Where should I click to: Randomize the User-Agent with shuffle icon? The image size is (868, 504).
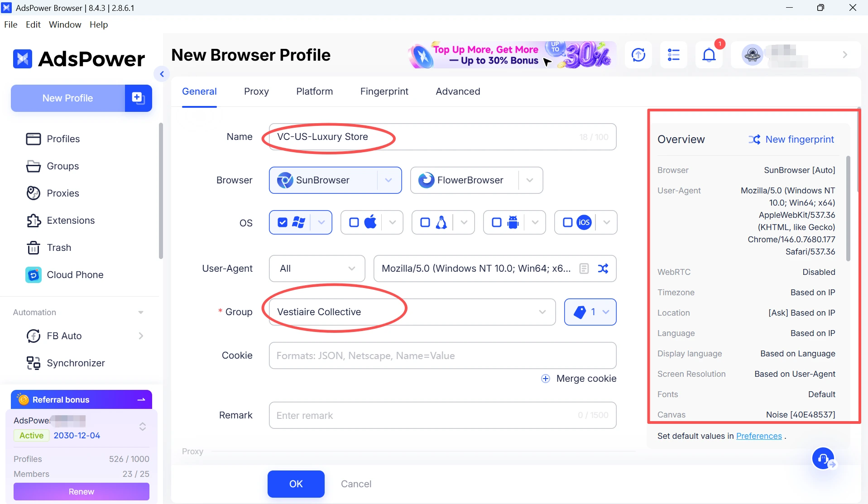[603, 269]
